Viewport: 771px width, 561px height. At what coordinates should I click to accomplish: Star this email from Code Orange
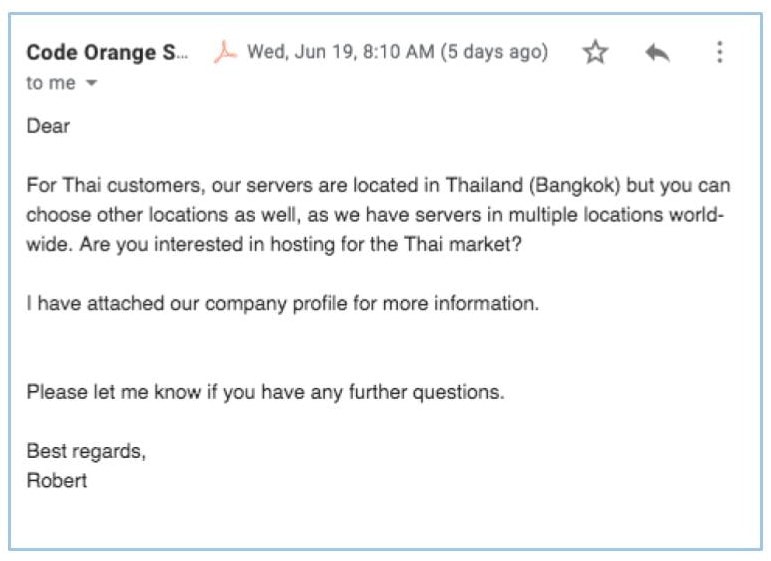point(595,52)
